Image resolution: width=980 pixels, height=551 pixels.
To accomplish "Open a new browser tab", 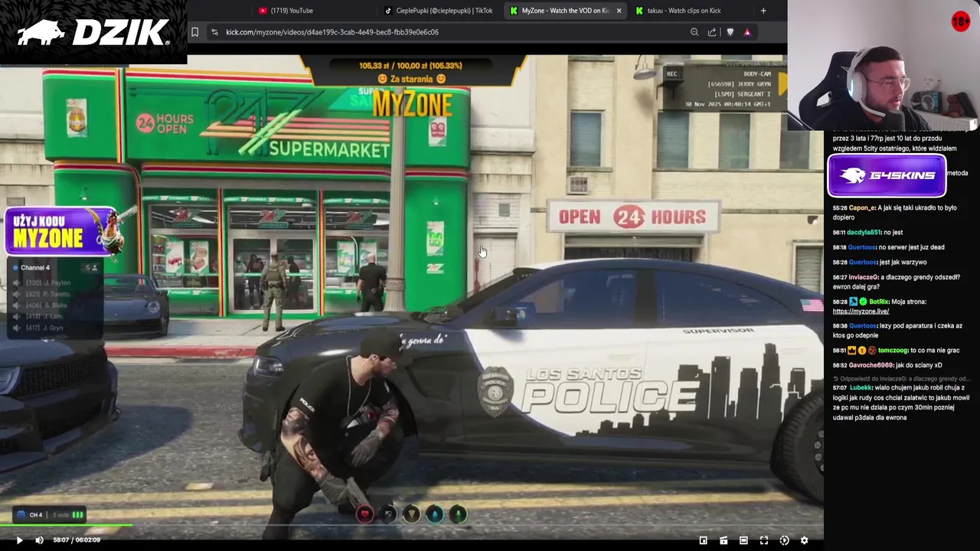I will click(763, 11).
